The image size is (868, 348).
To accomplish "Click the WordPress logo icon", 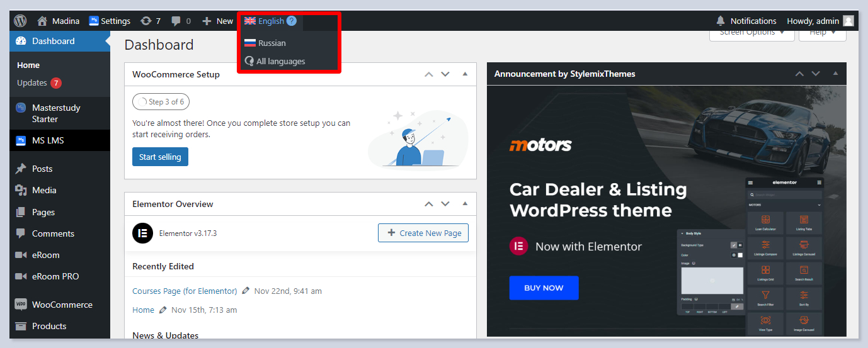I will 20,21.
